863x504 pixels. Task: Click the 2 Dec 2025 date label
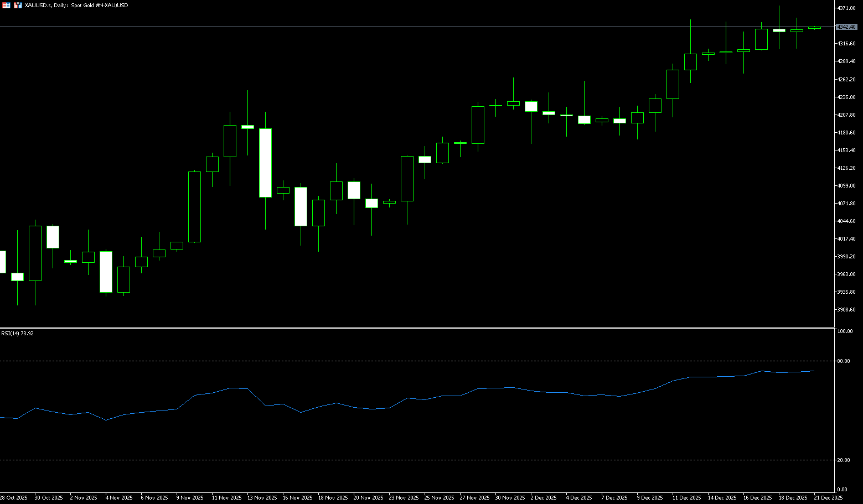coord(543,498)
